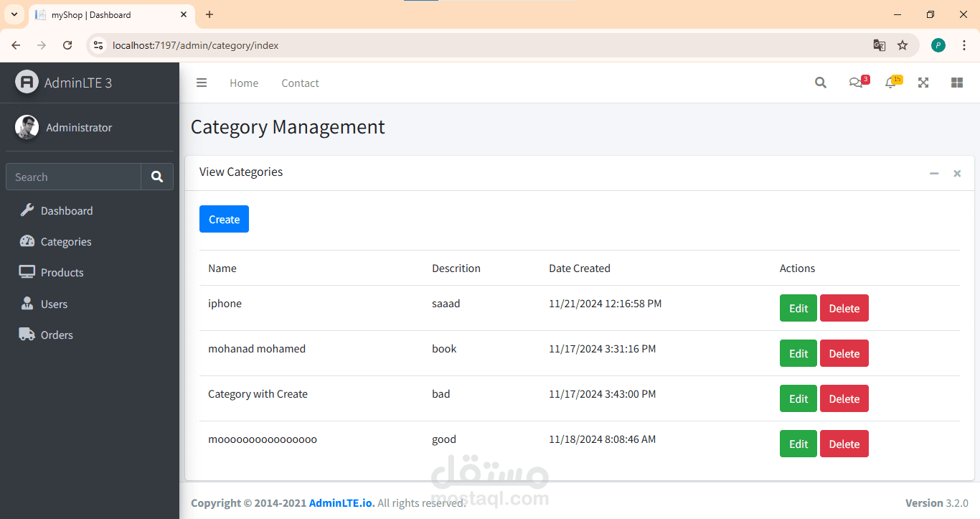Open Chrome three-dot menu
The height and width of the screenshot is (519, 980).
click(x=964, y=45)
